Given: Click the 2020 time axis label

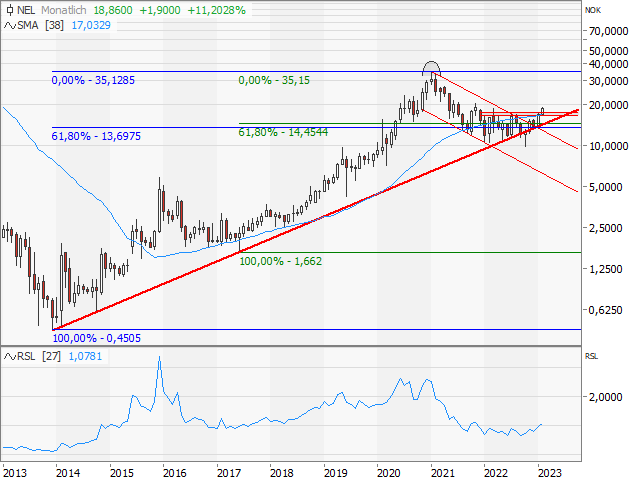Looking at the screenshot, I should [389, 473].
